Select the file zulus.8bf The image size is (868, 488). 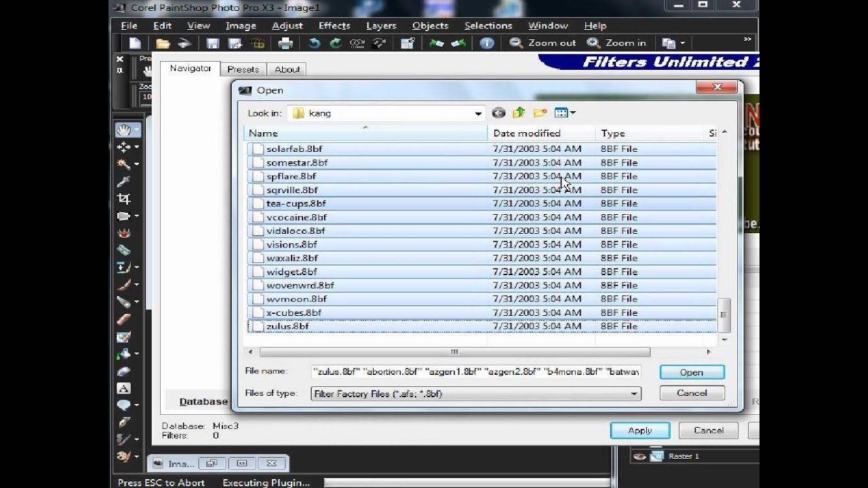[x=287, y=326]
